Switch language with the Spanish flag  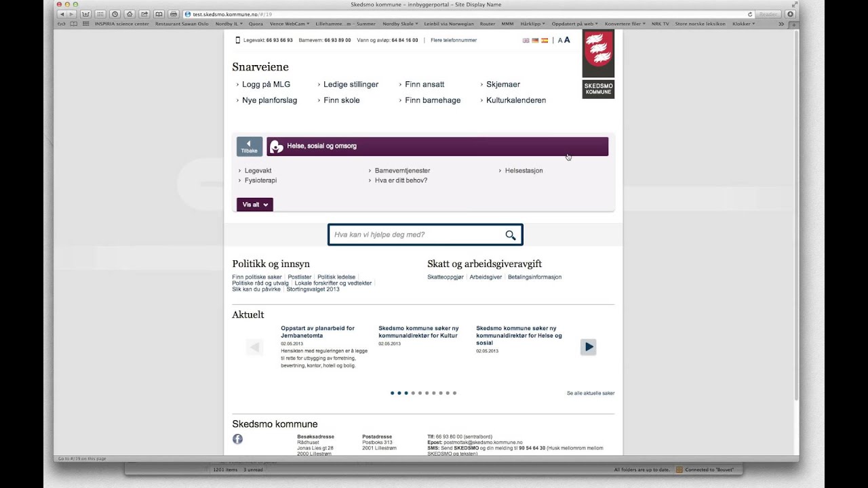545,40
